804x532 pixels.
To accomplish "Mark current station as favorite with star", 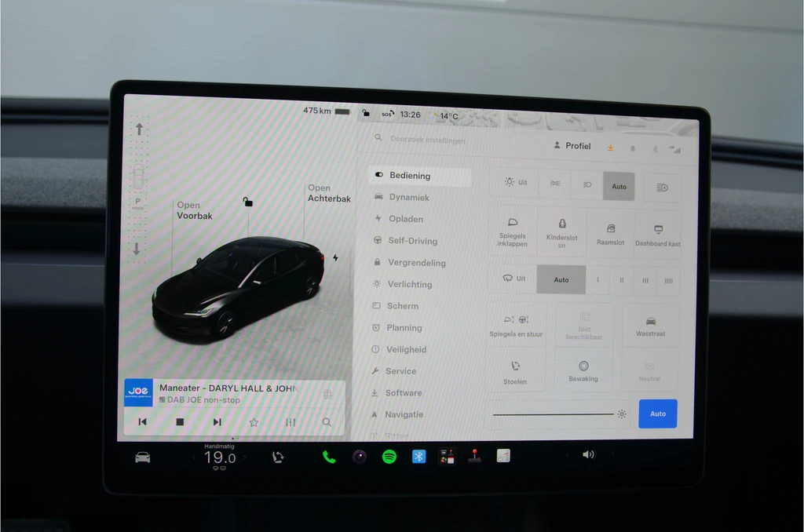I will click(254, 422).
